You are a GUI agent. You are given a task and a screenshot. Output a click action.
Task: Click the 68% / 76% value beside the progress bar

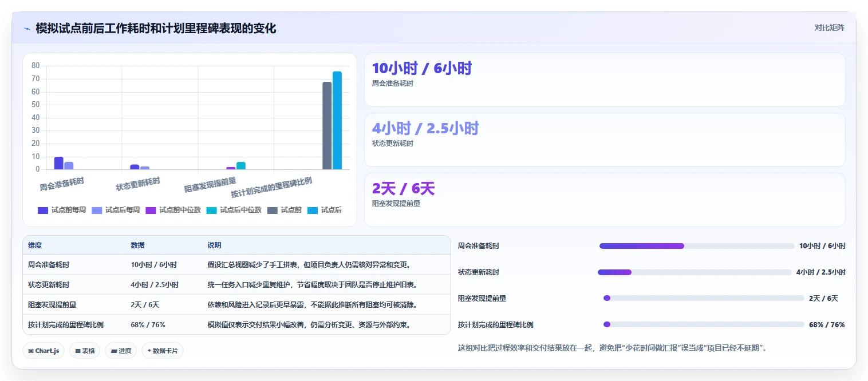(827, 324)
